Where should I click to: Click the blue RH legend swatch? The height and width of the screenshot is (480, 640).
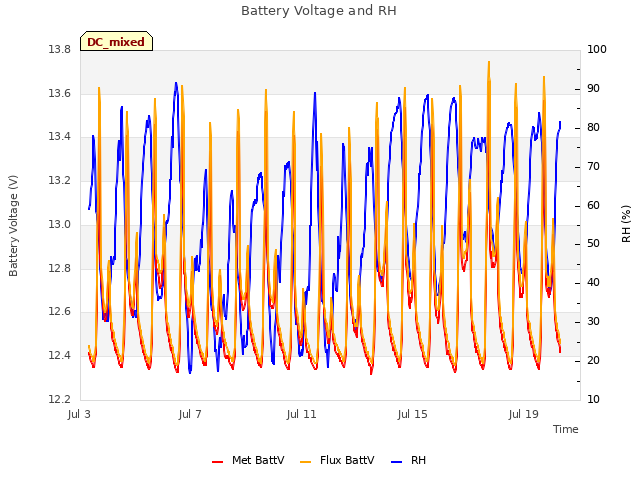(396, 462)
